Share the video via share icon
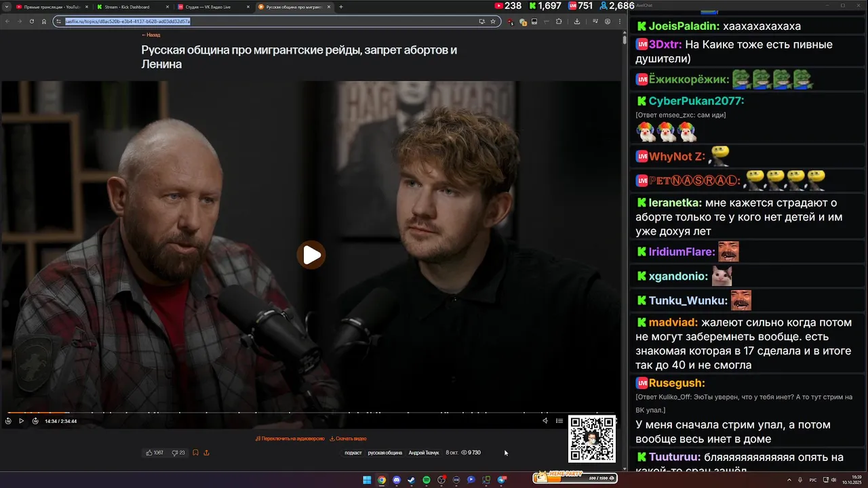The image size is (868, 488). tap(206, 453)
